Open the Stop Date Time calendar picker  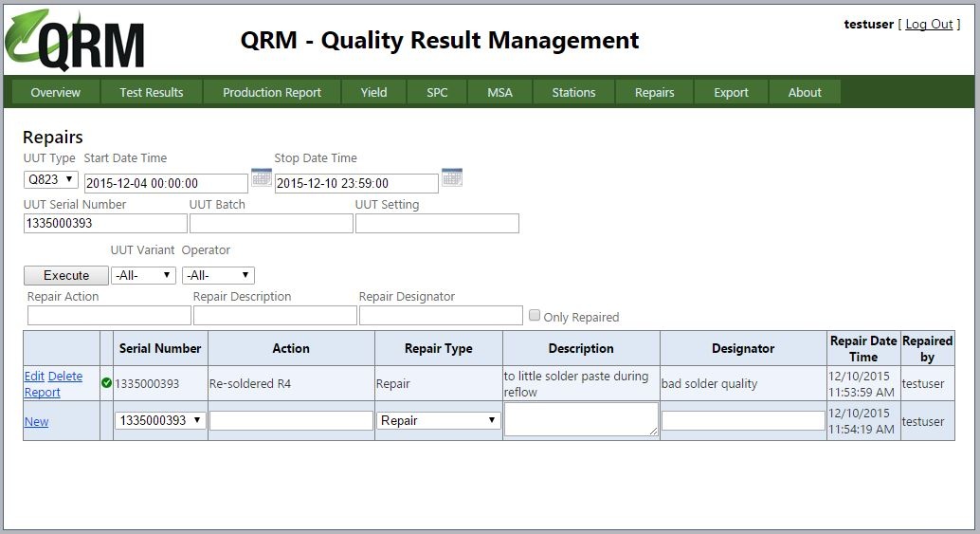tap(452, 177)
